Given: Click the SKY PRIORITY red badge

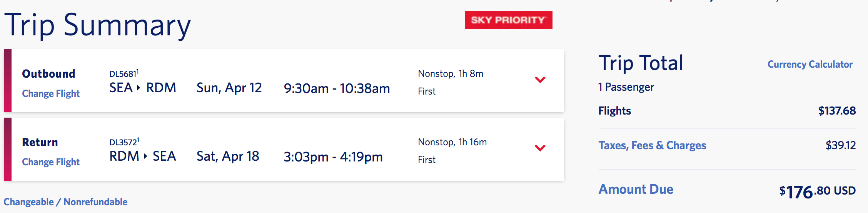Looking at the screenshot, I should [508, 20].
